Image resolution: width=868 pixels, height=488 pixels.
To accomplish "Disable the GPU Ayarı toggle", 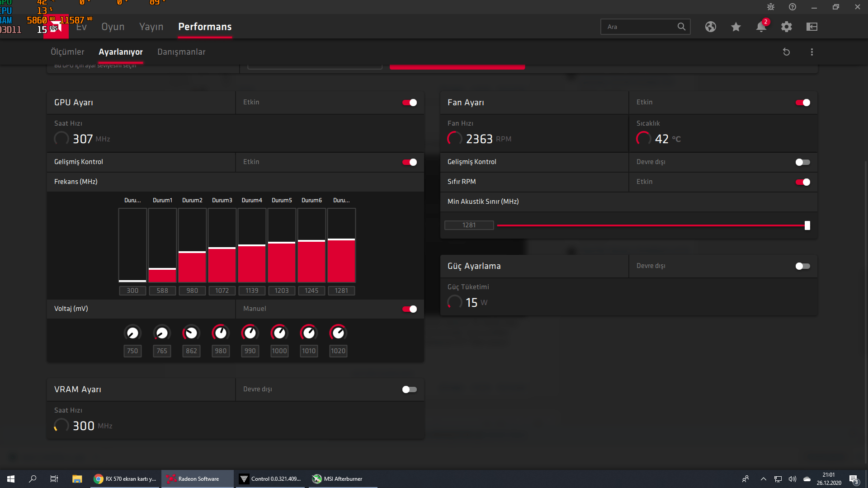I will 410,103.
